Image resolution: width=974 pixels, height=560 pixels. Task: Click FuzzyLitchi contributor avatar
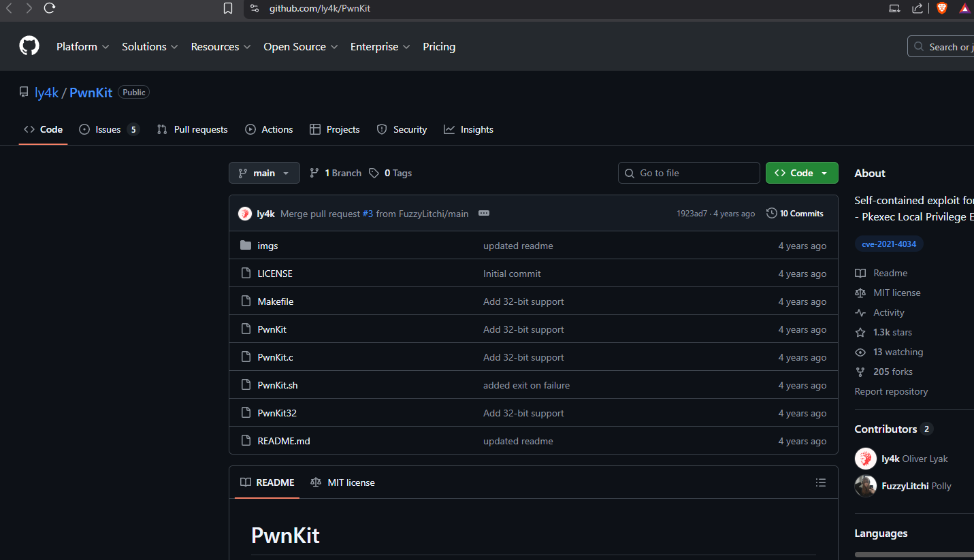pyautogui.click(x=866, y=486)
